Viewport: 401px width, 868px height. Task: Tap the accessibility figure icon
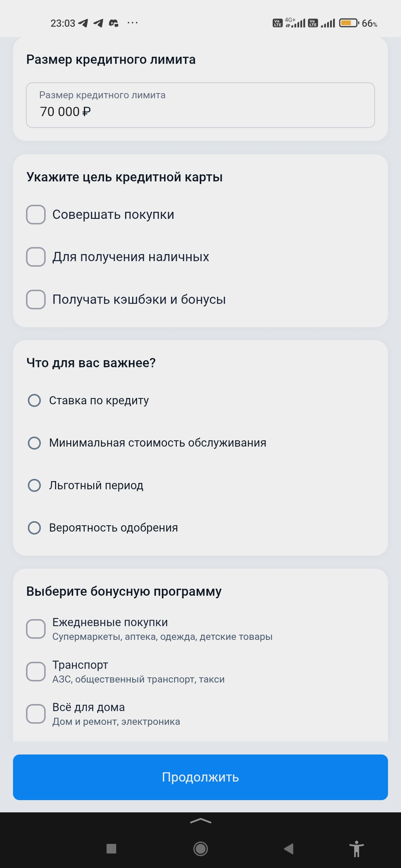click(x=356, y=849)
